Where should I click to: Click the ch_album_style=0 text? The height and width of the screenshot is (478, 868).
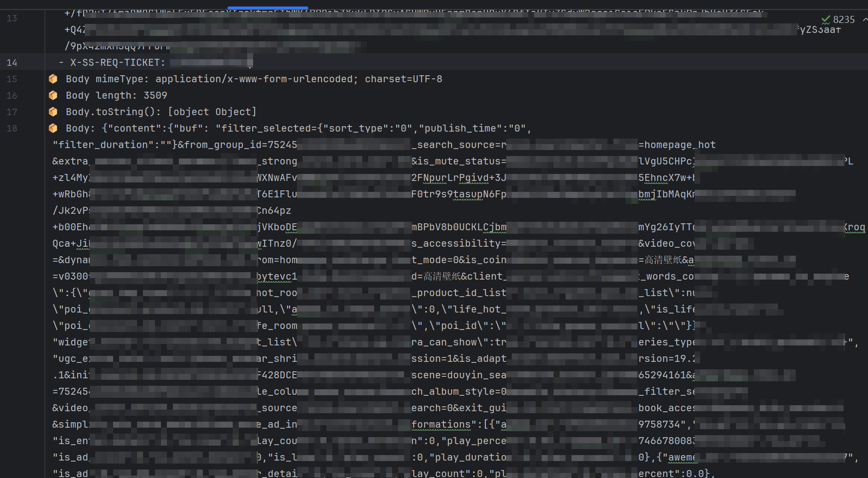(x=459, y=391)
